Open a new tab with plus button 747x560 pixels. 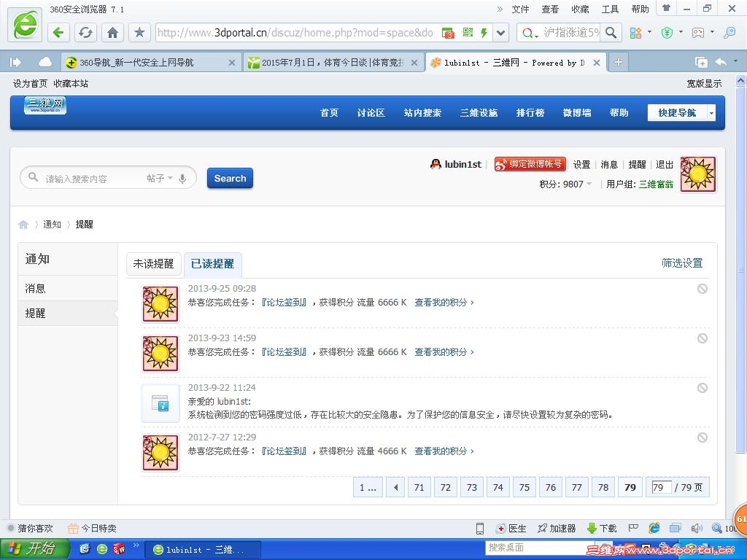(x=618, y=62)
